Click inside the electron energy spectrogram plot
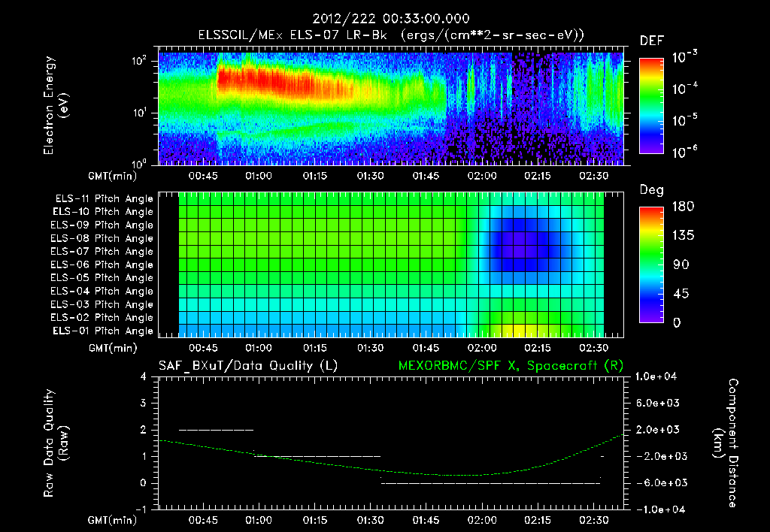 (x=391, y=108)
